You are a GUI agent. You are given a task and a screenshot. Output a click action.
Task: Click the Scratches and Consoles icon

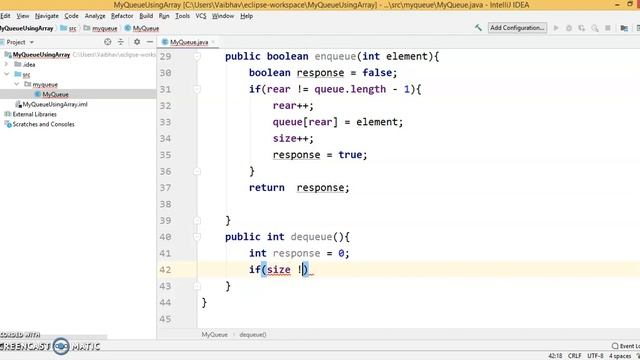pyautogui.click(x=7, y=124)
